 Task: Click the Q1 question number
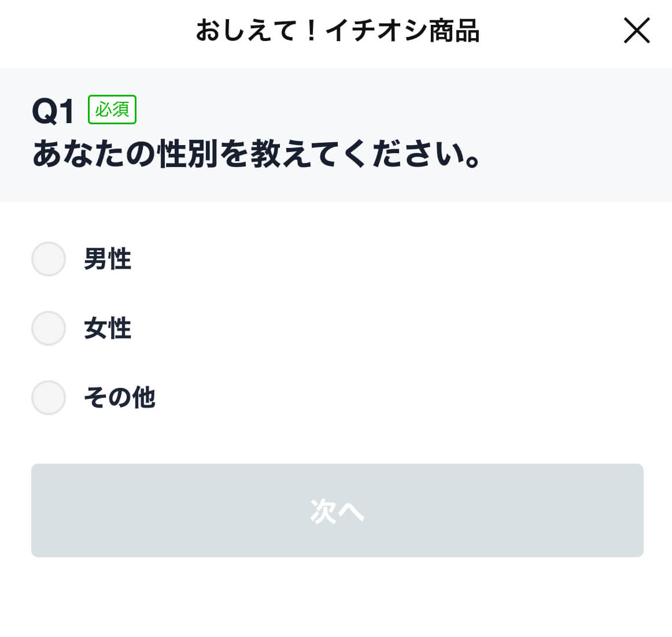[x=53, y=111]
